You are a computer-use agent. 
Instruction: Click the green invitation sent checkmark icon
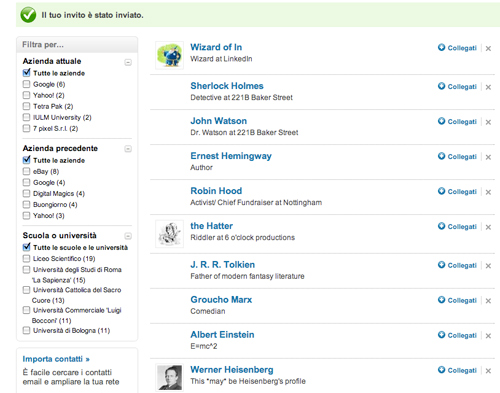pyautogui.click(x=28, y=15)
